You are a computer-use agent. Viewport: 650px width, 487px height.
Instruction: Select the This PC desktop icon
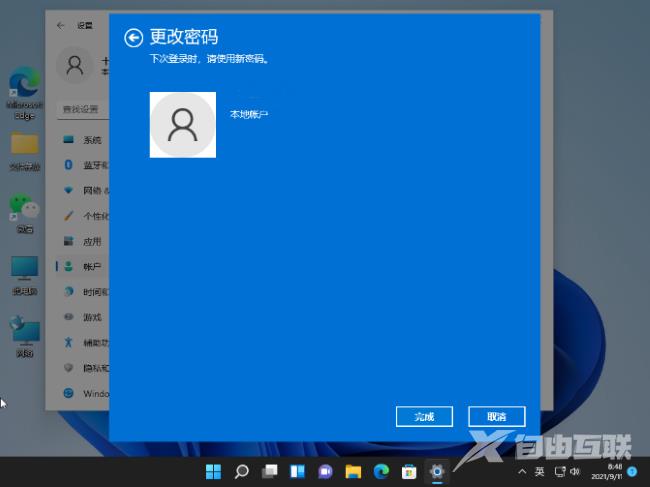pos(24,276)
